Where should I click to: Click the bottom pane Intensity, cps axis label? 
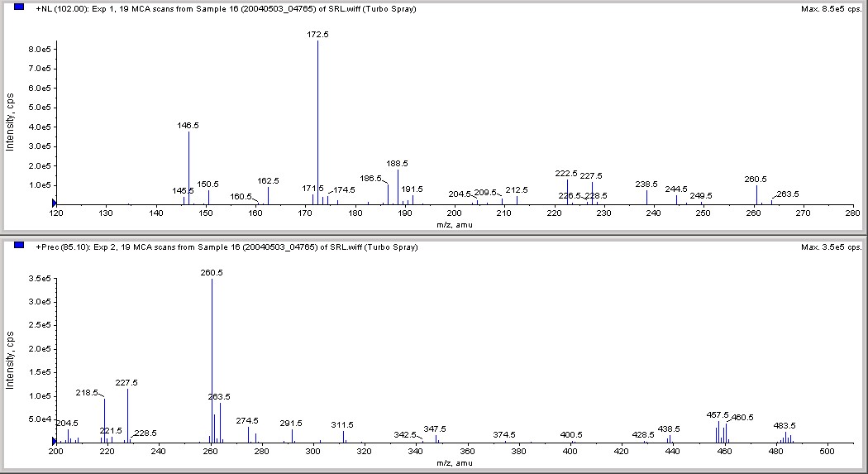point(9,361)
